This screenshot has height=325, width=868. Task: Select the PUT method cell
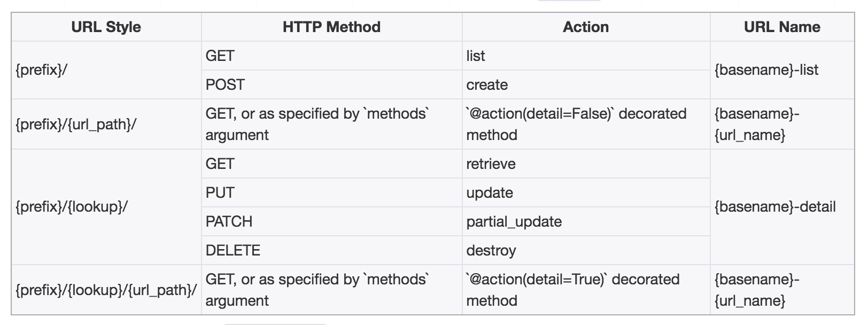pos(220,193)
